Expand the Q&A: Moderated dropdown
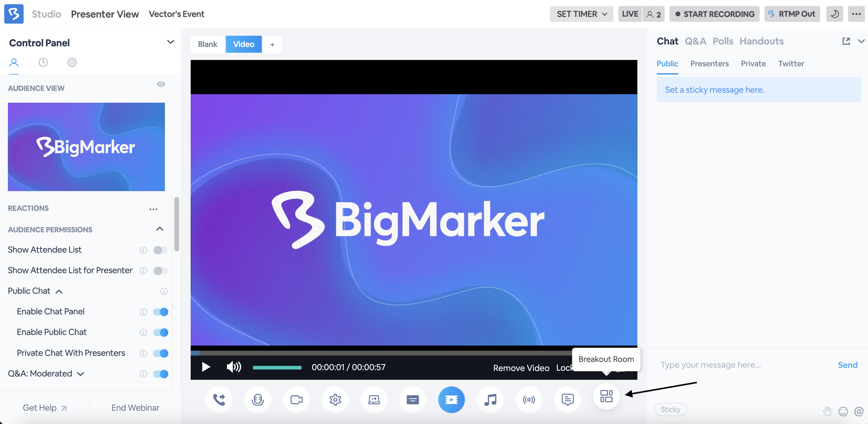 click(81, 374)
